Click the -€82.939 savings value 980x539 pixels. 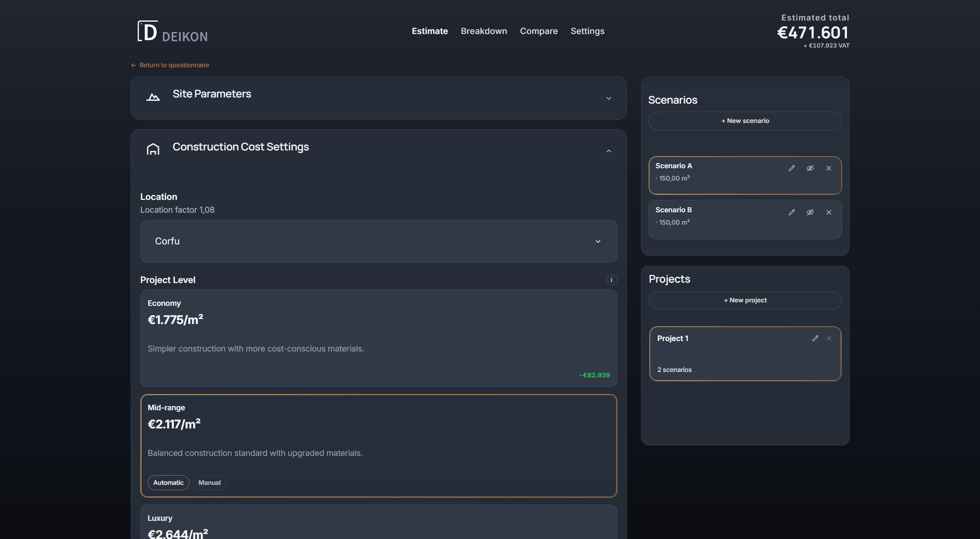[594, 375]
